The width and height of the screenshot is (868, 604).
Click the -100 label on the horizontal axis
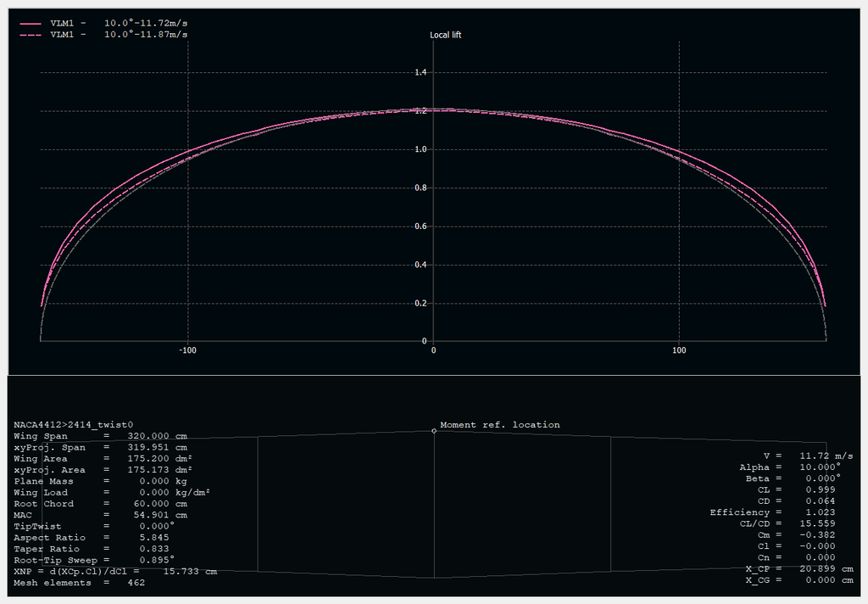187,350
